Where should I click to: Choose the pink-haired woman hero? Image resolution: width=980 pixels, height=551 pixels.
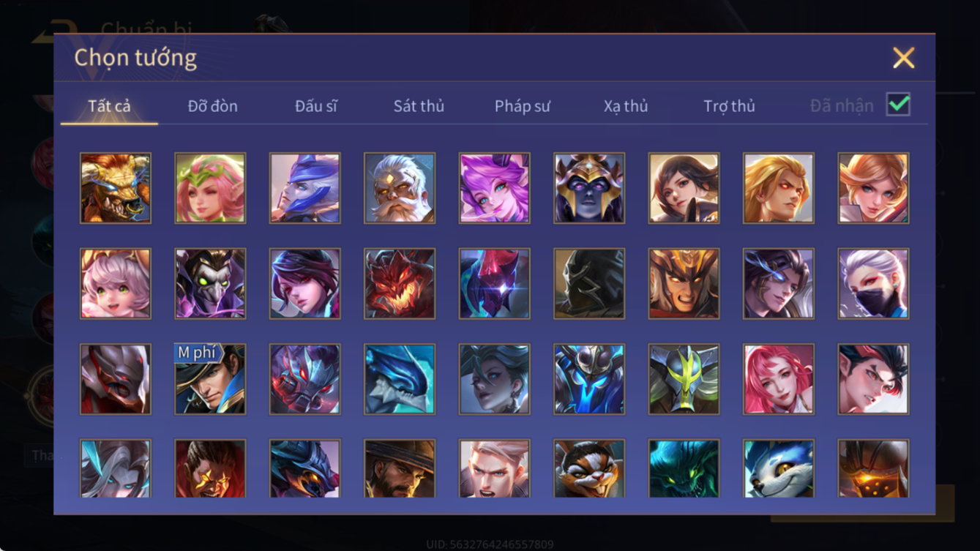tap(779, 380)
